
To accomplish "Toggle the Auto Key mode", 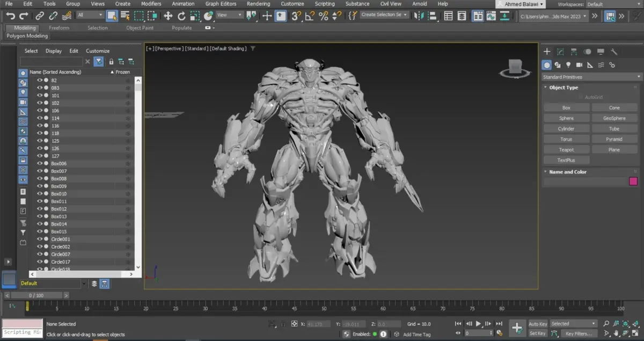I will coord(538,324).
